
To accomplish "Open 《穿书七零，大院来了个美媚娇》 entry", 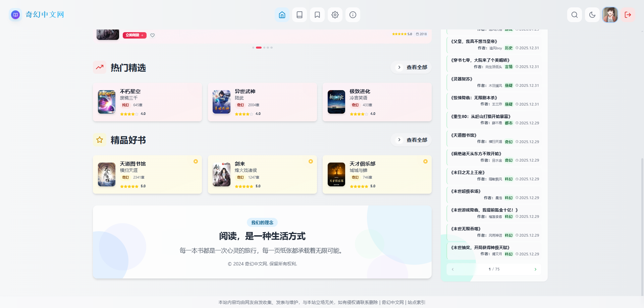I will click(480, 60).
